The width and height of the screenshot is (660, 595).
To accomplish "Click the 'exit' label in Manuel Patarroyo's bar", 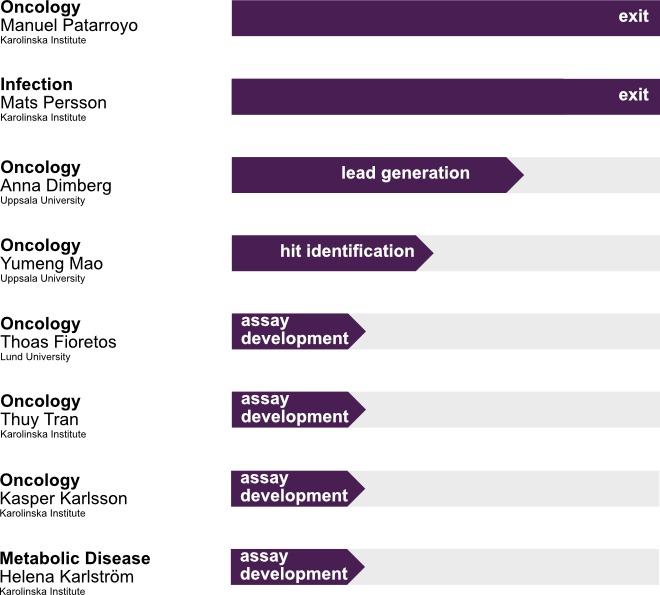I will (634, 17).
